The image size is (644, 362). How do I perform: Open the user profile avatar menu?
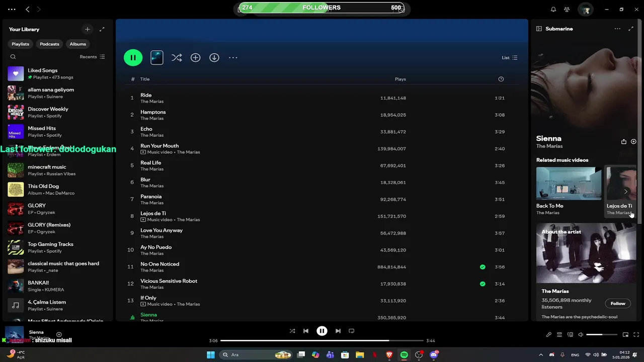585,9
